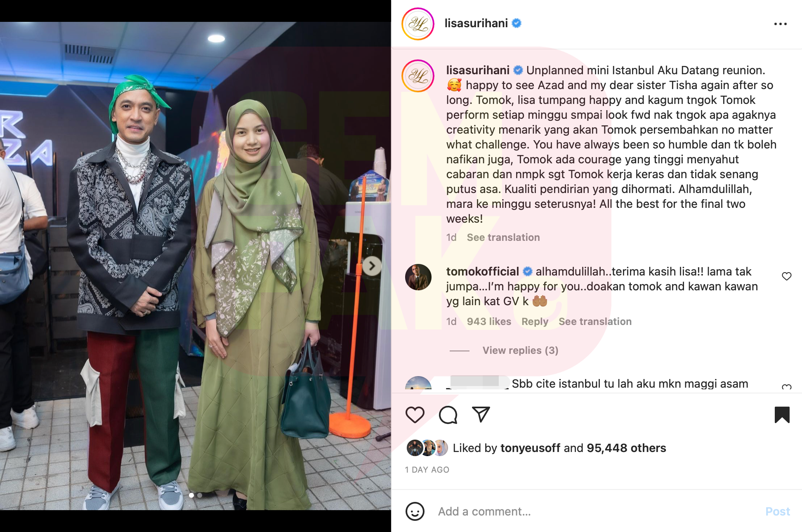Viewport: 802px width, 532px height.
Task: Open comments via speech bubble icon
Action: tap(448, 414)
